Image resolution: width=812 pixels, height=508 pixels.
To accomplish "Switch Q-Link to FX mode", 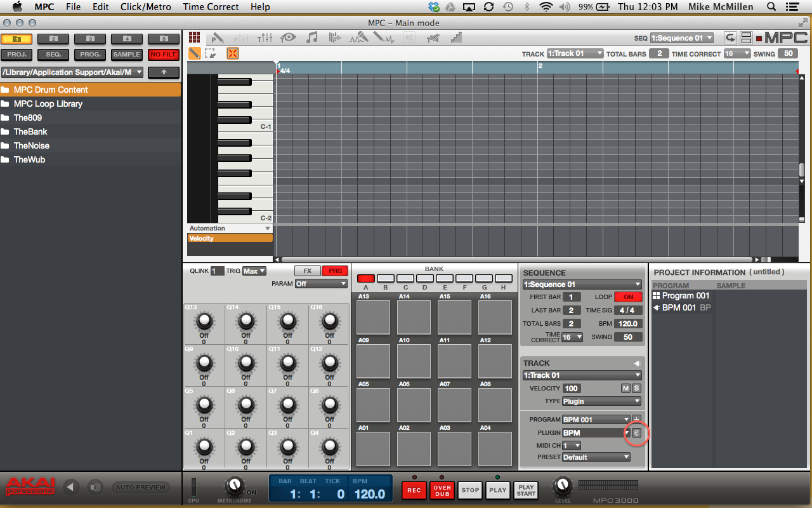I will [307, 271].
